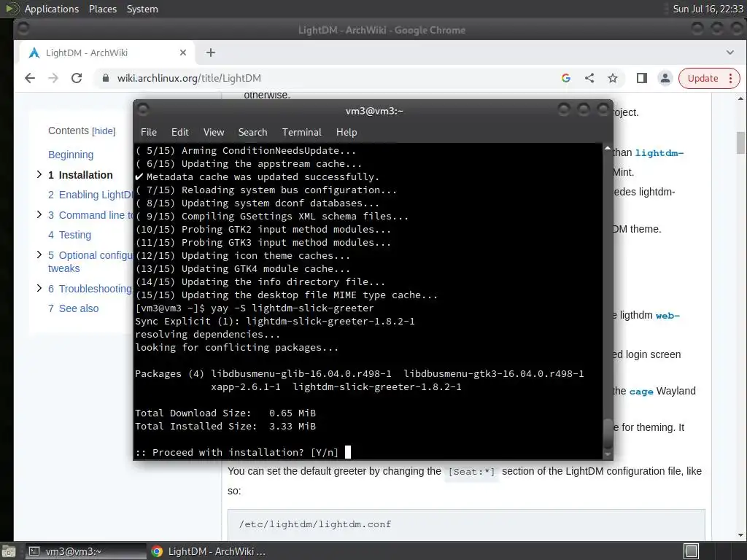
Task: Click the web- greeter link on the right
Action: [667, 316]
